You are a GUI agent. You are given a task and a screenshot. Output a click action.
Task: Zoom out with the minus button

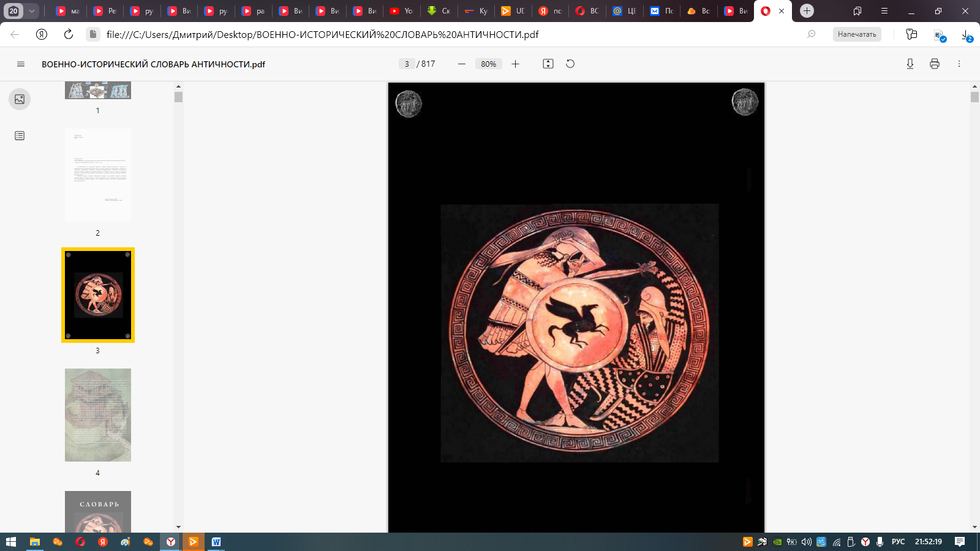coord(462,64)
